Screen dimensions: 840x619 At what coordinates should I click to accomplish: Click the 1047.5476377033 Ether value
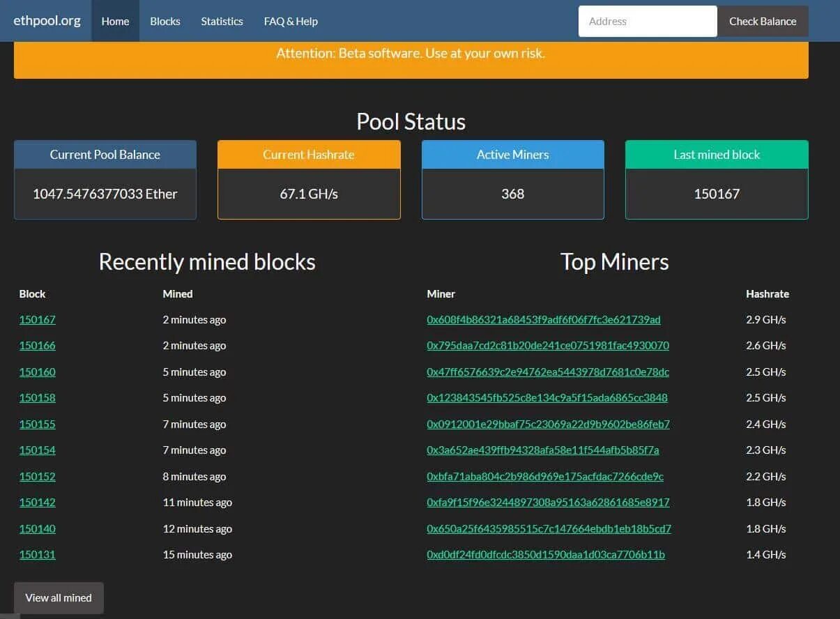coord(105,194)
